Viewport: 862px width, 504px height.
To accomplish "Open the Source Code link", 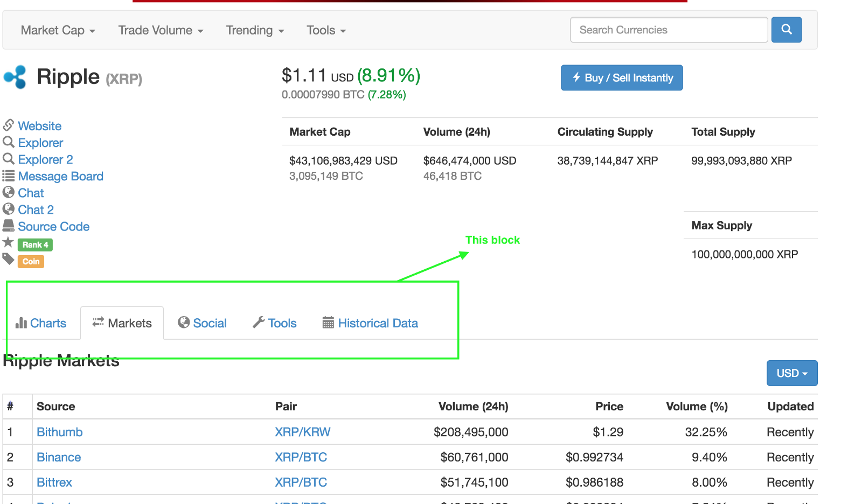I will tap(53, 227).
